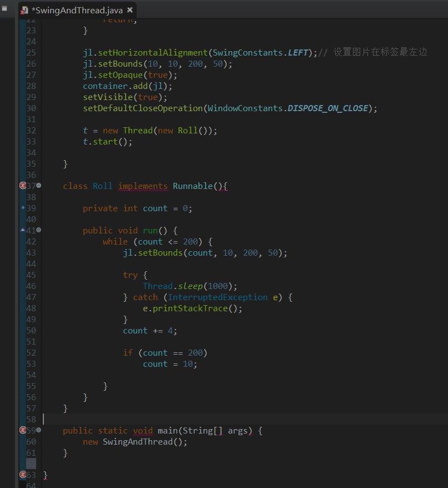Click 'sleep' in Thread.sleep(1000)
Screen dimensions: 448x488
[190, 286]
